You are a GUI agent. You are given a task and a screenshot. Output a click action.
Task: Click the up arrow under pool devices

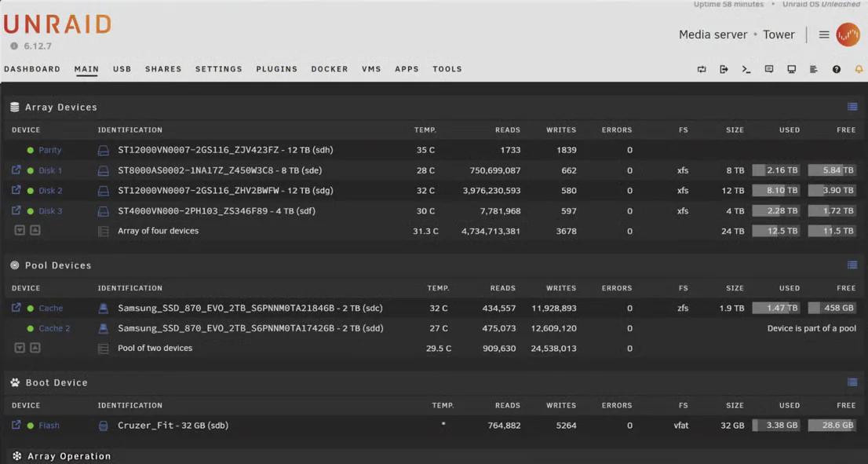[35, 348]
